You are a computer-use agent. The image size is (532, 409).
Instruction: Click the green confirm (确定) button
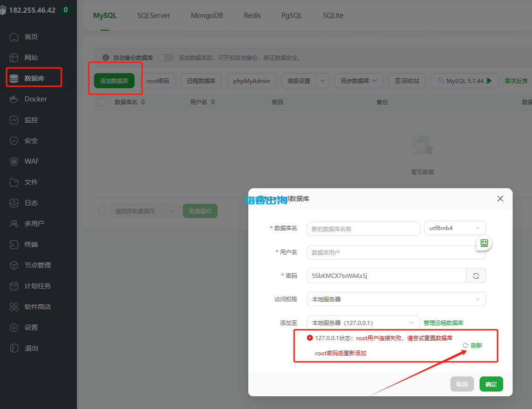tap(491, 384)
